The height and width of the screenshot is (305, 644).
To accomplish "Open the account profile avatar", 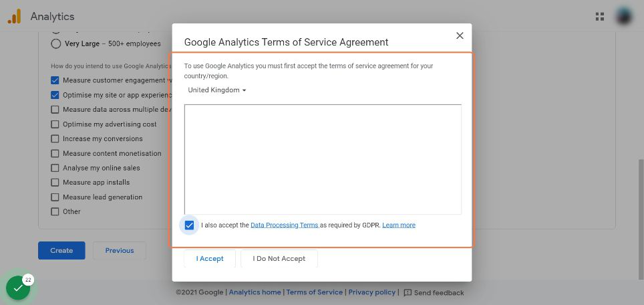I will click(624, 17).
